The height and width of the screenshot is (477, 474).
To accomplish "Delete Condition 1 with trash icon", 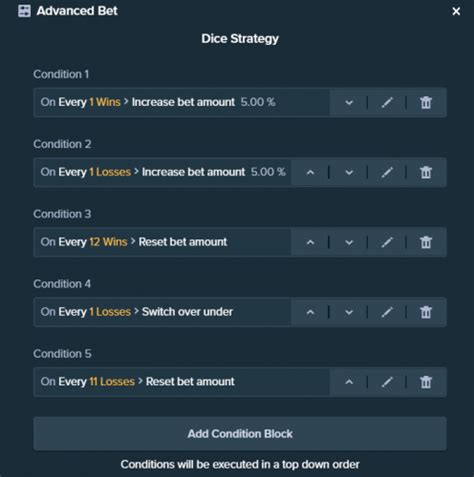I will [426, 102].
